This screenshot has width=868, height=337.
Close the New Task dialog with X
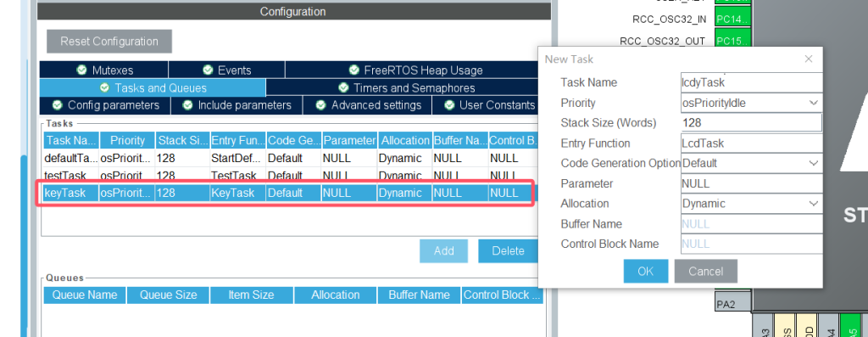point(809,59)
